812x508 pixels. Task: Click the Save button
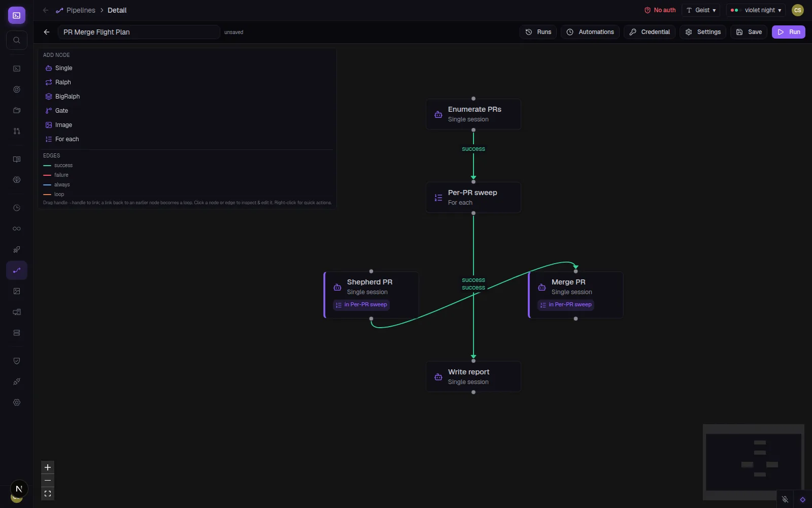coord(749,32)
